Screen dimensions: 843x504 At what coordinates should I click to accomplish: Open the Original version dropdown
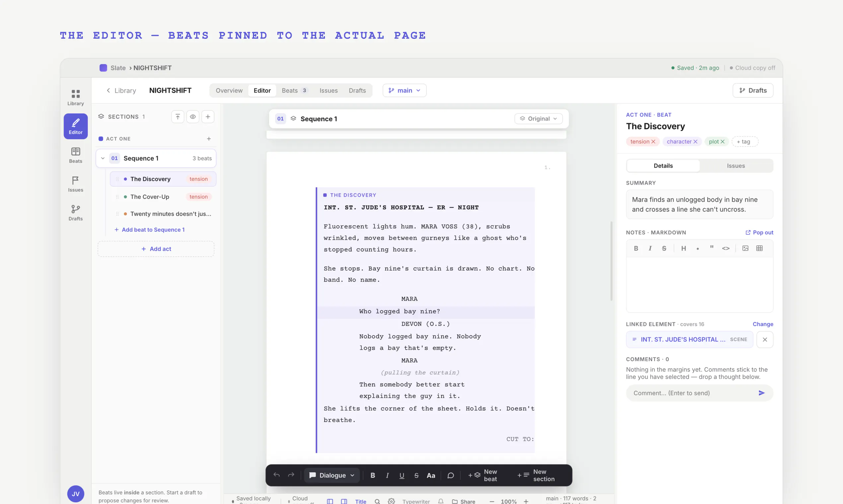tap(538, 119)
